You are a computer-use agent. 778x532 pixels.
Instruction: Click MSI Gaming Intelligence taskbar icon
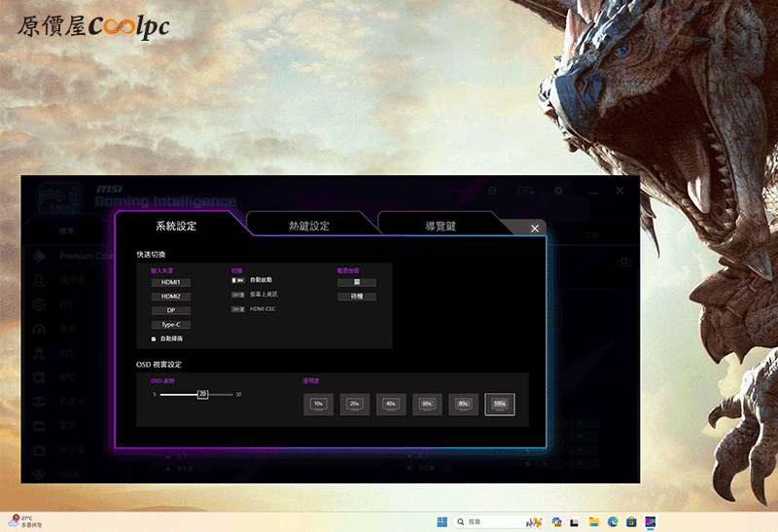point(651,522)
